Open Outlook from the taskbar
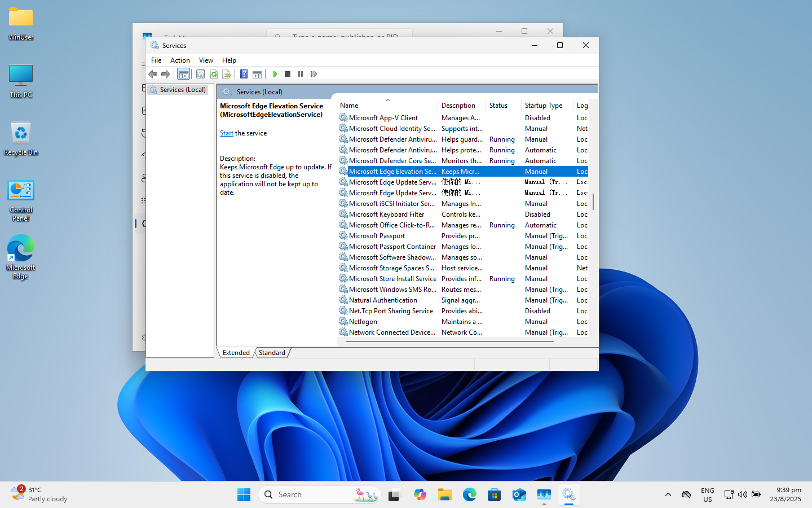812x508 pixels. [519, 494]
